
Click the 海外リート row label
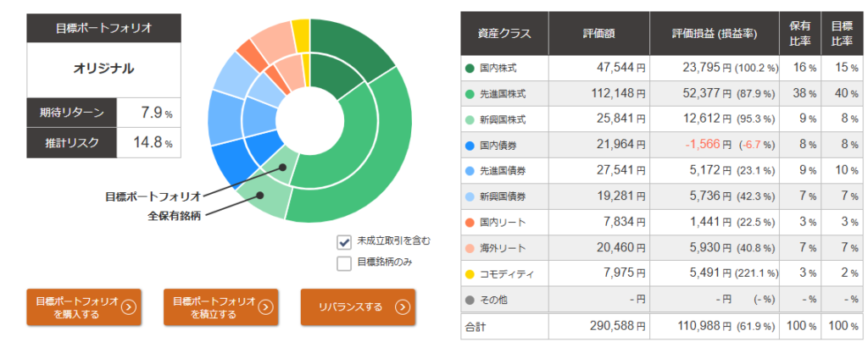point(504,249)
